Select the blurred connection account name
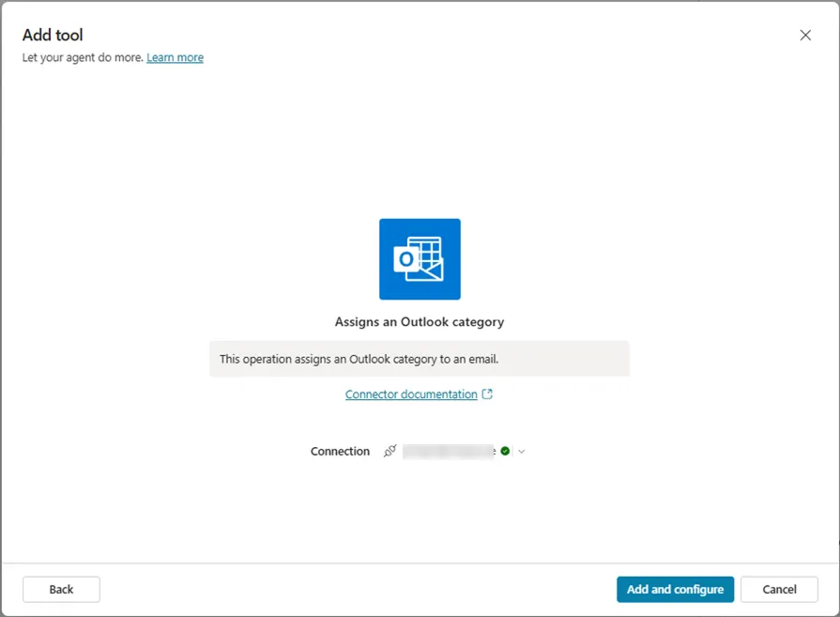The width and height of the screenshot is (840, 617). tap(449, 451)
